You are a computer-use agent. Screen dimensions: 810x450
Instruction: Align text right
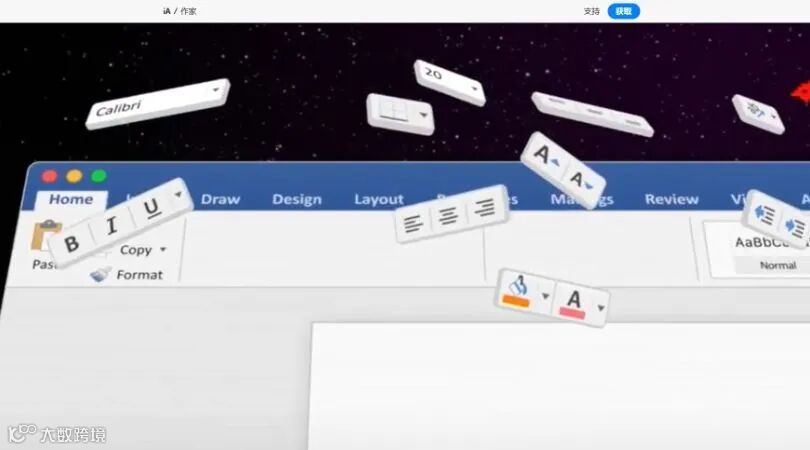coord(485,207)
